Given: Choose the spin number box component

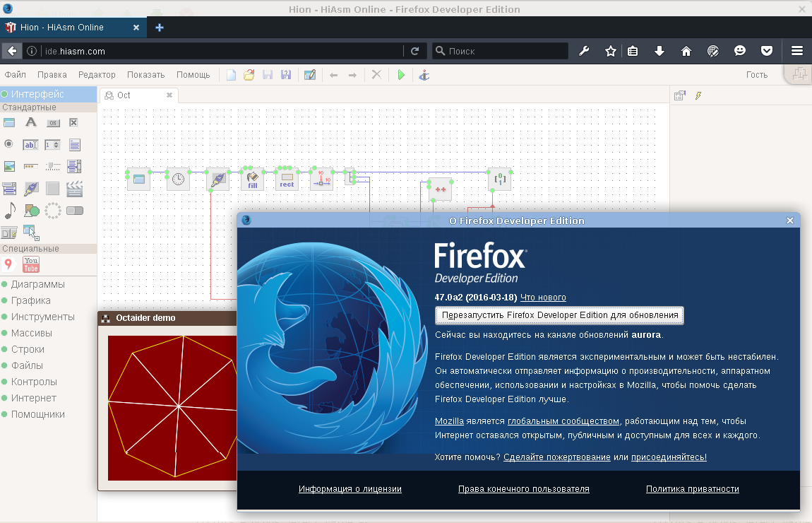Looking at the screenshot, I should (52, 145).
